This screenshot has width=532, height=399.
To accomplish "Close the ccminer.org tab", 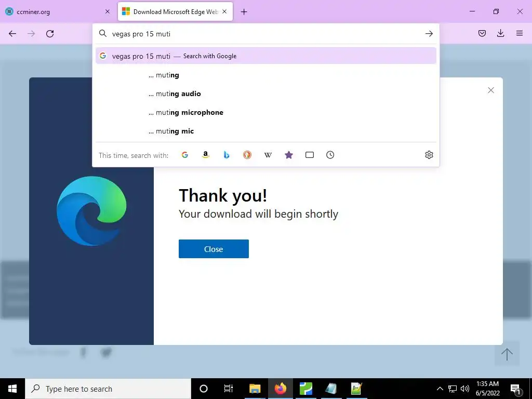I will (x=108, y=11).
